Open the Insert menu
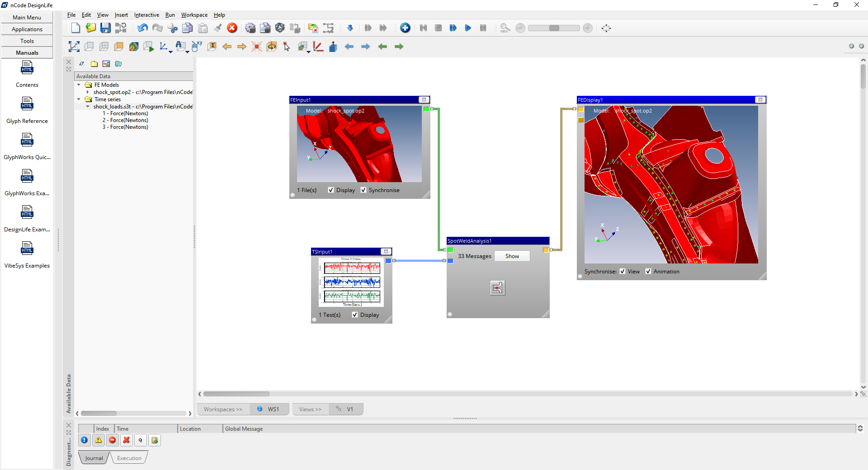This screenshot has height=470, width=868. pos(121,15)
